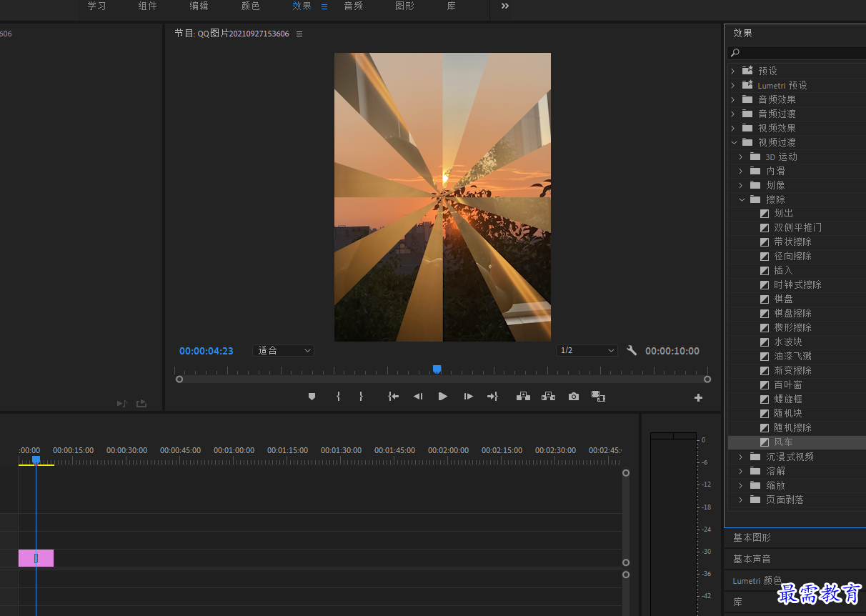Switch to the 颜色 workspace
Screen dimensions: 866x616
point(251,6)
